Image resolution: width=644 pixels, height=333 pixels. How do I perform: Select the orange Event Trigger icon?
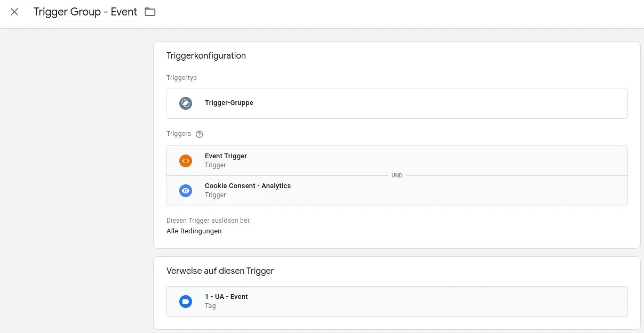tap(185, 160)
